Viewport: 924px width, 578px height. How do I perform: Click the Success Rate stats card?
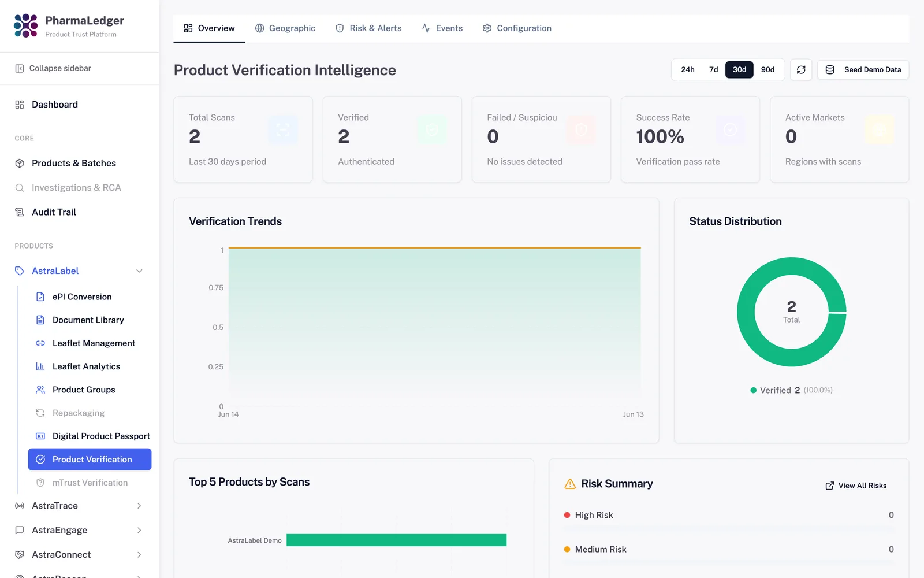tap(690, 139)
